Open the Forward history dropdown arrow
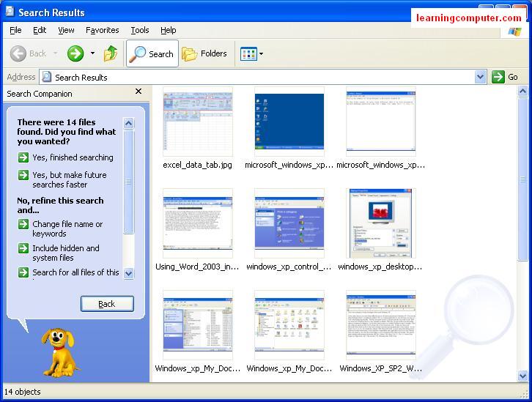The image size is (532, 402). (x=92, y=53)
